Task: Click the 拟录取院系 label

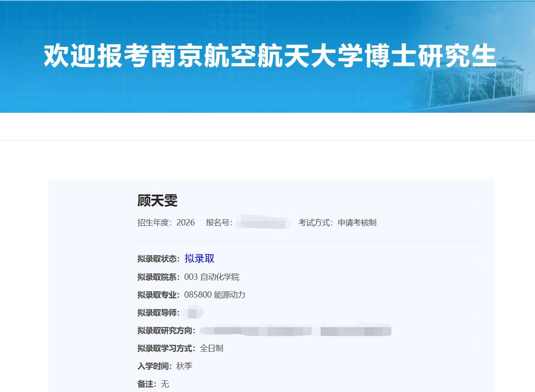Action: 158,277
